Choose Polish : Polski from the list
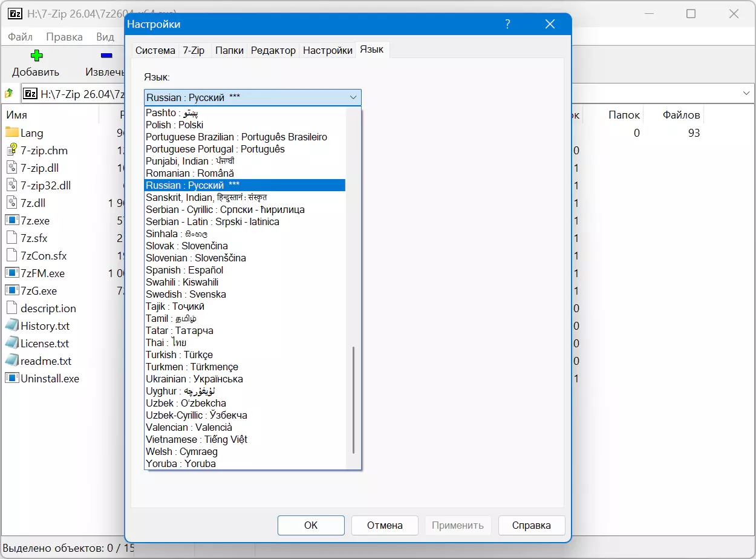The image size is (756, 559). (x=245, y=125)
